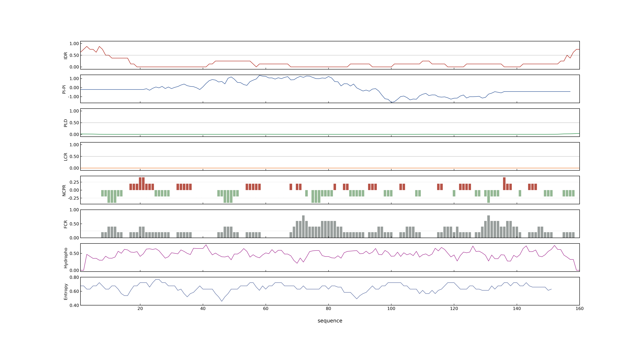Click the 0.80 tick on Entropy axis
The height and width of the screenshot is (343, 644).
click(x=74, y=277)
